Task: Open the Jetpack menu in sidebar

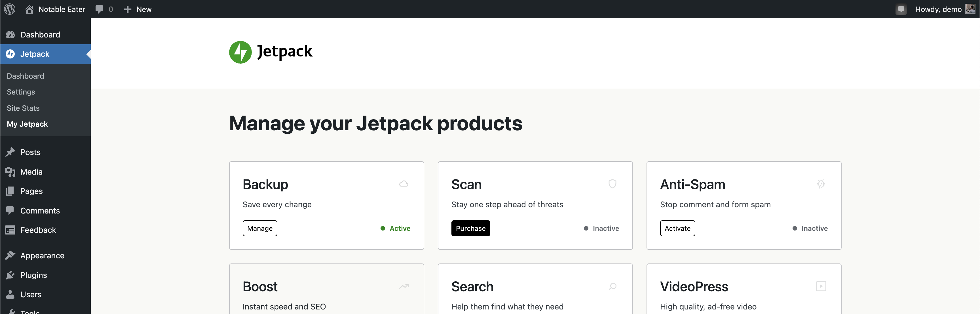Action: click(x=45, y=54)
